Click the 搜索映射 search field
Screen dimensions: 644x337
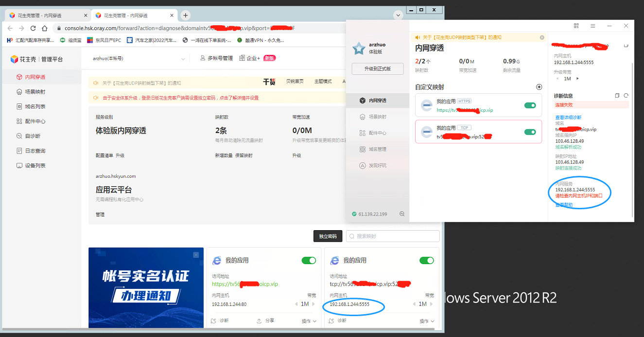click(x=393, y=236)
